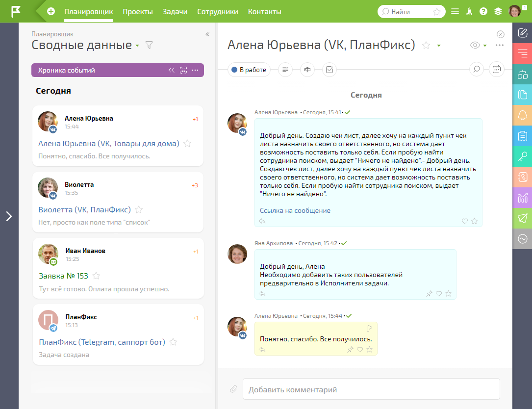Click the clipboard icon in the right sidebar
532x409 pixels.
523,136
